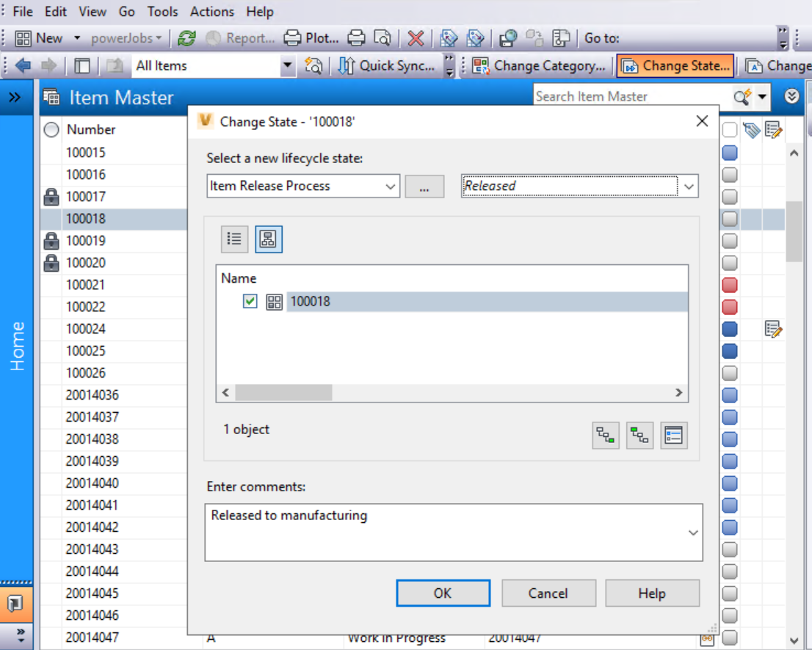Click the red X delete icon
This screenshot has width=812, height=650.
coord(416,38)
